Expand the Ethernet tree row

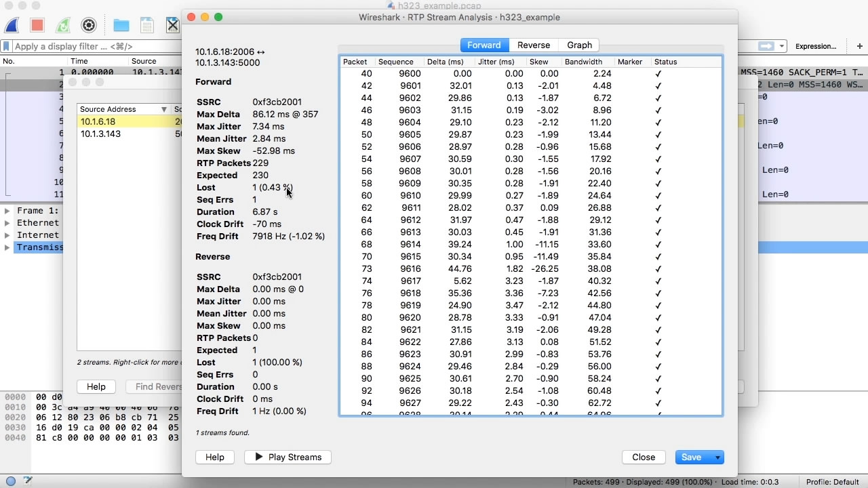click(7, 223)
